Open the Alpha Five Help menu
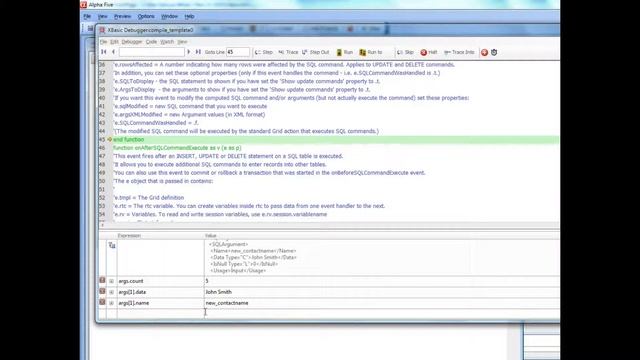 pos(189,16)
